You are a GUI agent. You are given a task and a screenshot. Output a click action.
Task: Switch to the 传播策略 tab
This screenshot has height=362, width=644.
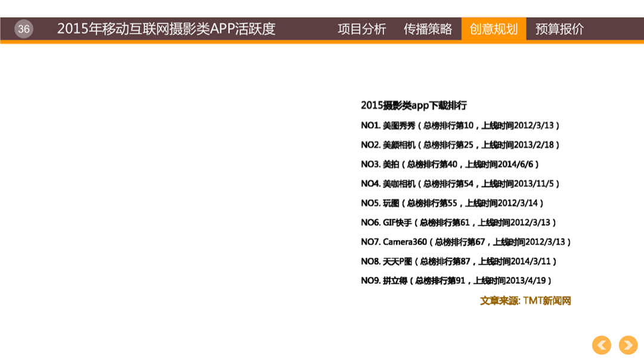(428, 29)
